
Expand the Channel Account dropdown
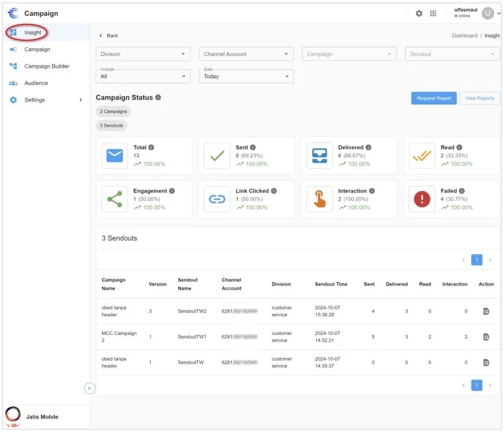[x=246, y=54]
